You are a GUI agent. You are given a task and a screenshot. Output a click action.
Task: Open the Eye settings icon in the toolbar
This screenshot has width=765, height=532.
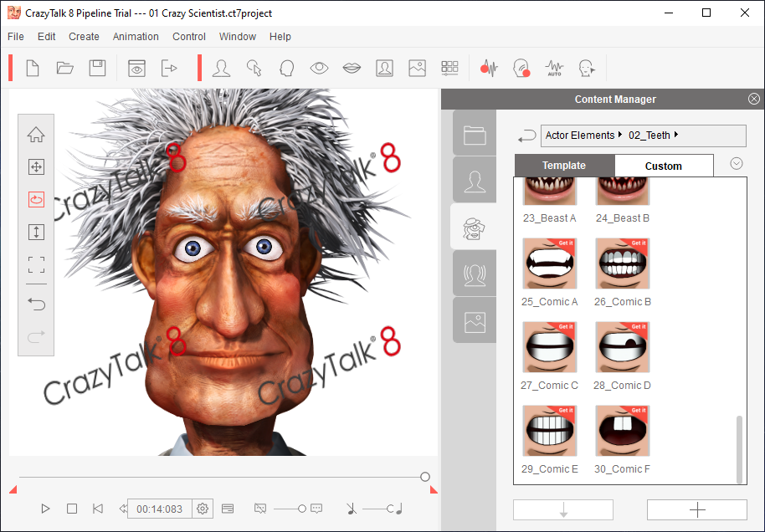(319, 68)
